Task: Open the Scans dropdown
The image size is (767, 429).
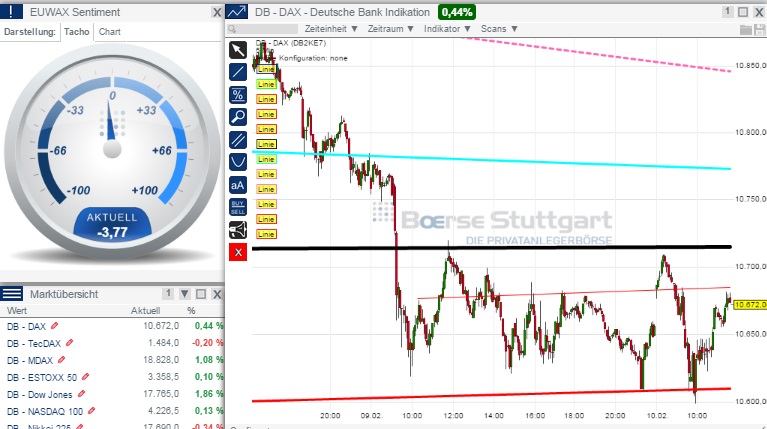Action: pos(499,29)
